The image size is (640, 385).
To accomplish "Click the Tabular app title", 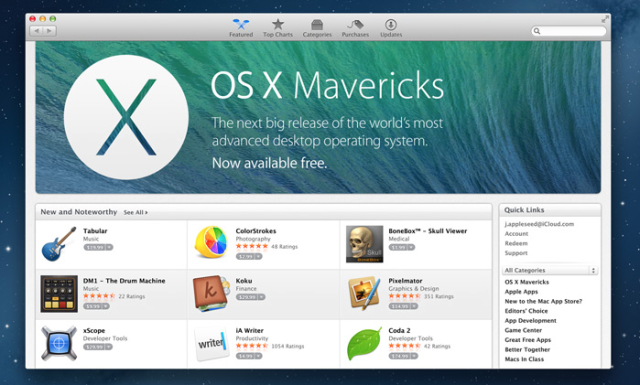I will [95, 231].
